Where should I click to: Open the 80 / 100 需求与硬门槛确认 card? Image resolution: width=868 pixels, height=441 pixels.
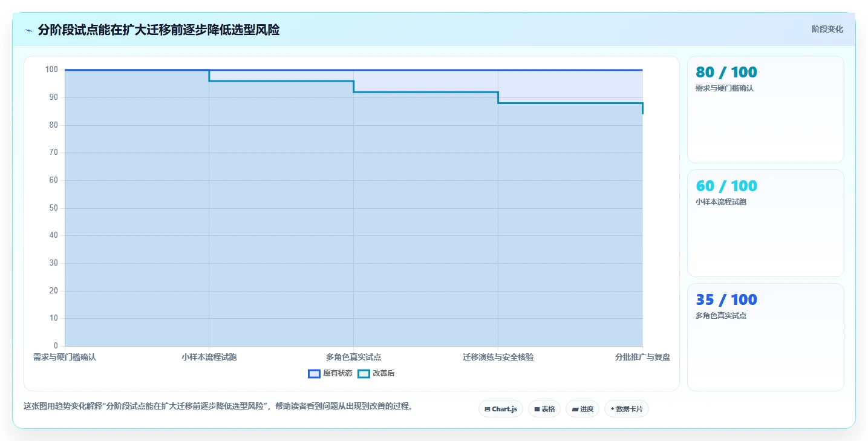coord(765,109)
